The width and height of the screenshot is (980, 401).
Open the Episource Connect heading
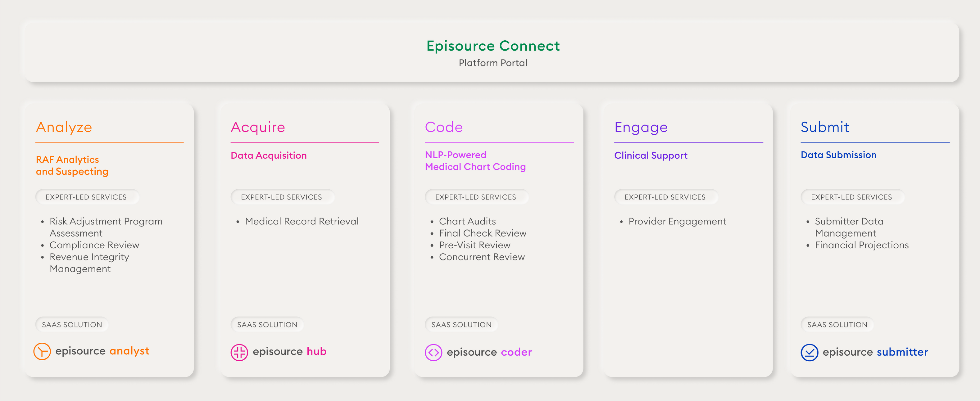pyautogui.click(x=493, y=46)
